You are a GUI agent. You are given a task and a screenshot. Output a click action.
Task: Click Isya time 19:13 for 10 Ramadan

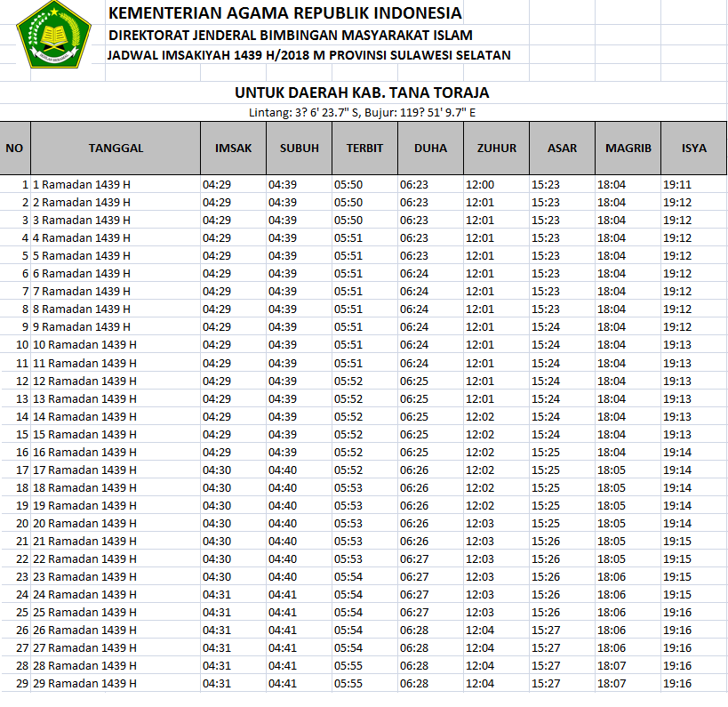click(693, 345)
